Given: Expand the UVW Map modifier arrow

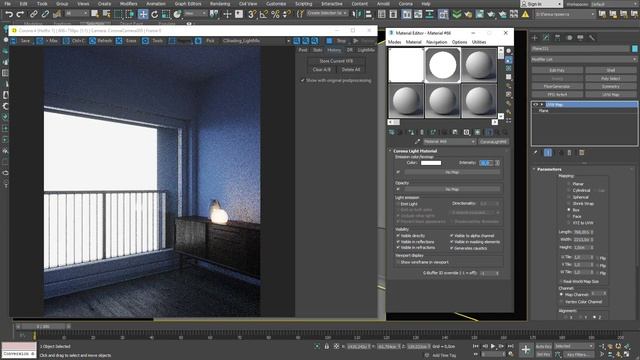Looking at the screenshot, I should [x=542, y=104].
